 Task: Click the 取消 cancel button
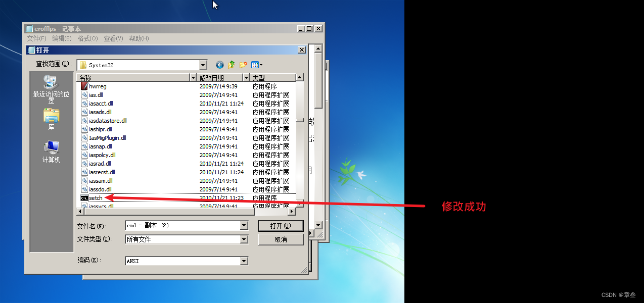(281, 239)
